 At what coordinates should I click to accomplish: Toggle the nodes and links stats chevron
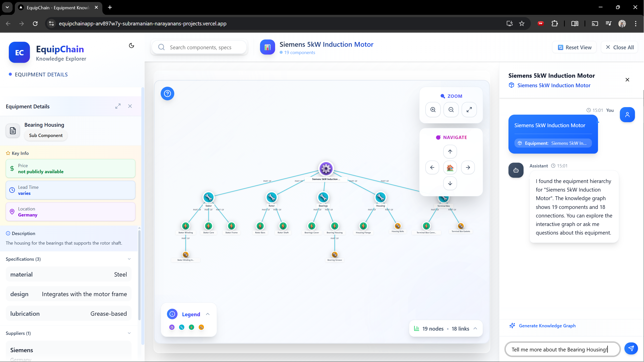click(x=475, y=329)
